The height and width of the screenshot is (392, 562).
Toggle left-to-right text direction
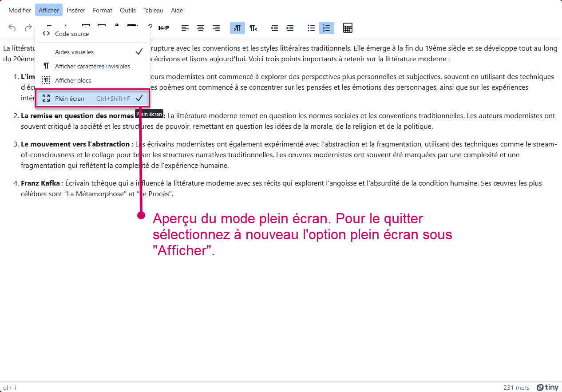(237, 28)
